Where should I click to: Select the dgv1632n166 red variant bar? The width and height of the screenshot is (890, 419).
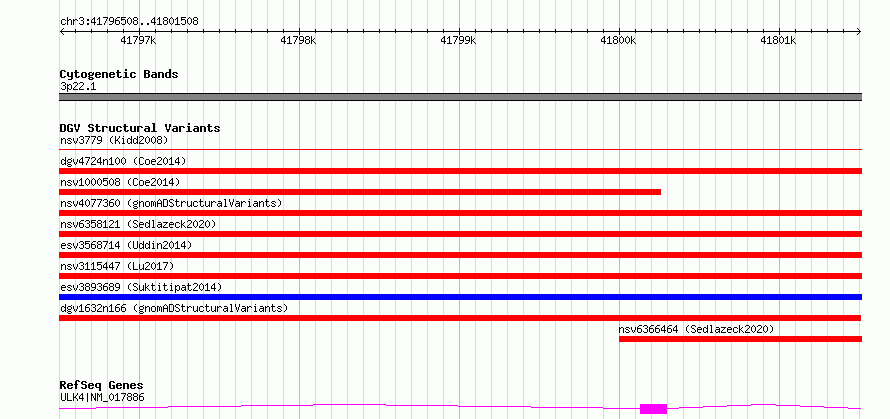pyautogui.click(x=460, y=318)
